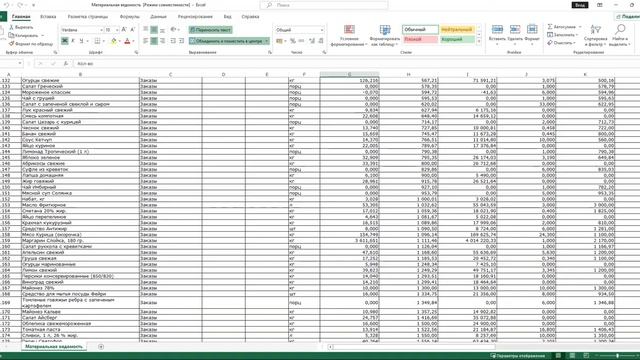Open the text orientation options
Screen dimensions: 640x360
point(174,30)
